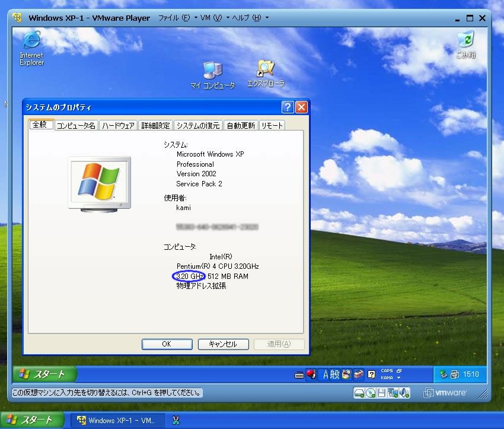Click the 般 conversion mode indicator
Viewport: 504px width, 429px height.
[334, 374]
